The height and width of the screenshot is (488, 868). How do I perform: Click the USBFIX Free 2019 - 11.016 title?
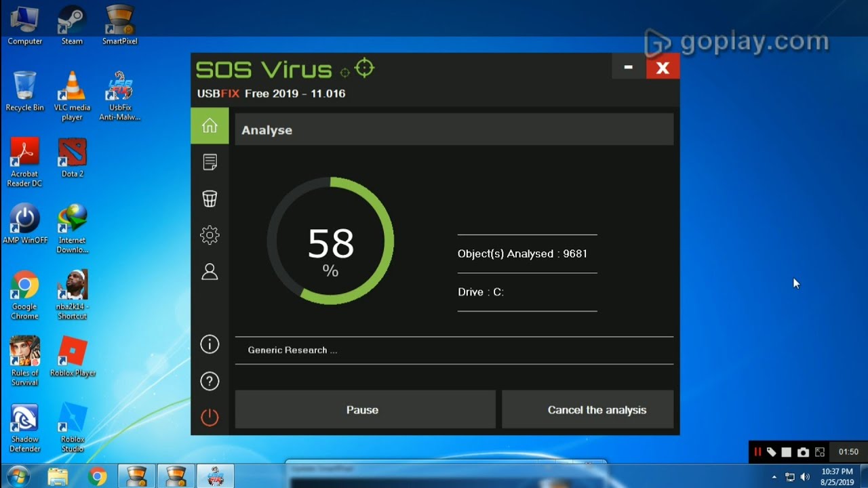[x=271, y=94]
